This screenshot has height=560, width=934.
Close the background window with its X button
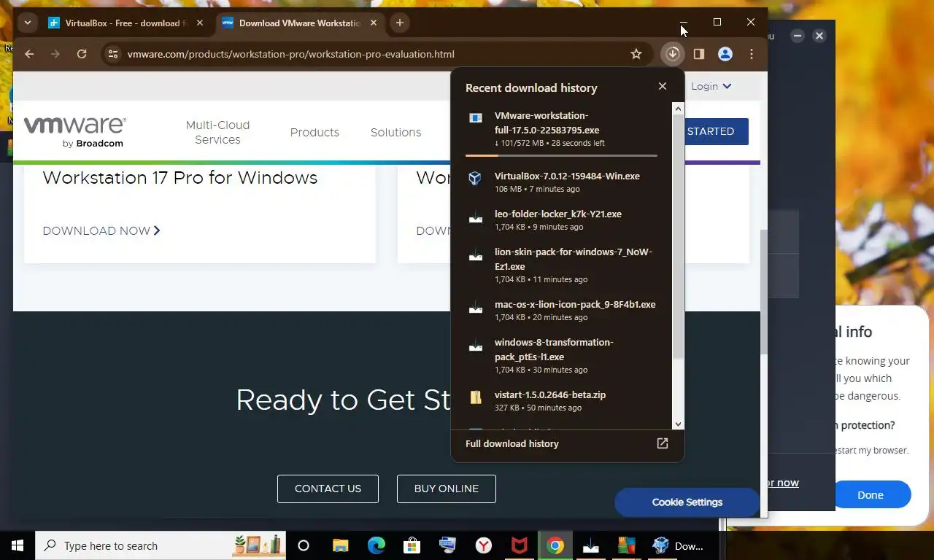pyautogui.click(x=819, y=36)
